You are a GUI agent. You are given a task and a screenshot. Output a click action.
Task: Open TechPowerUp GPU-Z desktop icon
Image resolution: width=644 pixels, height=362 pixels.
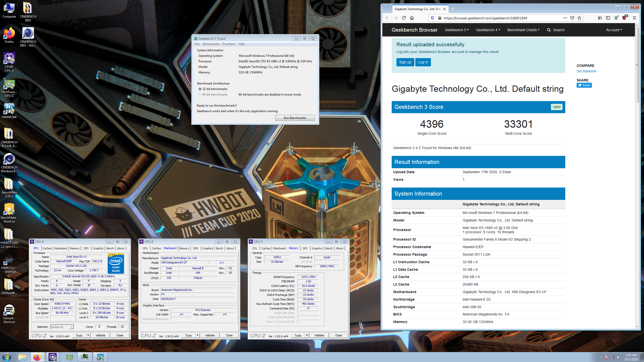(x=9, y=87)
